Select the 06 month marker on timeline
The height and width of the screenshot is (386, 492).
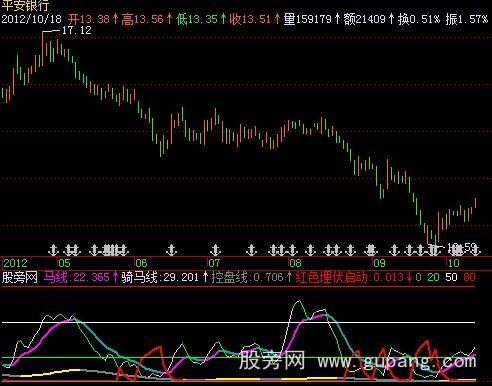coord(141,263)
